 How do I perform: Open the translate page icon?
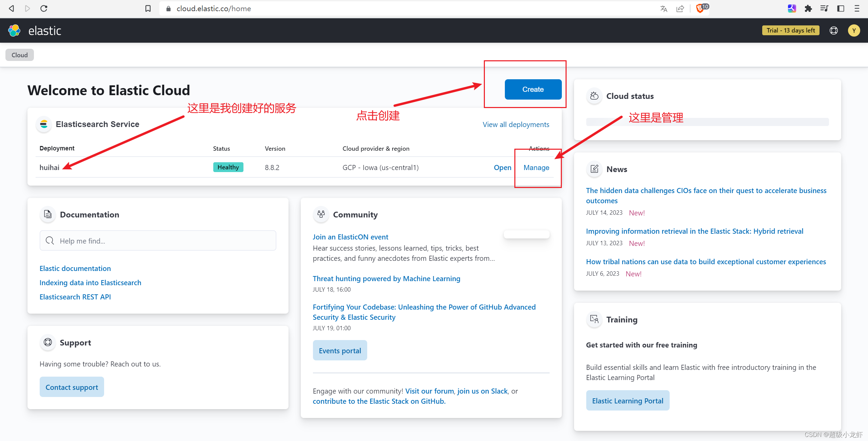coord(664,9)
